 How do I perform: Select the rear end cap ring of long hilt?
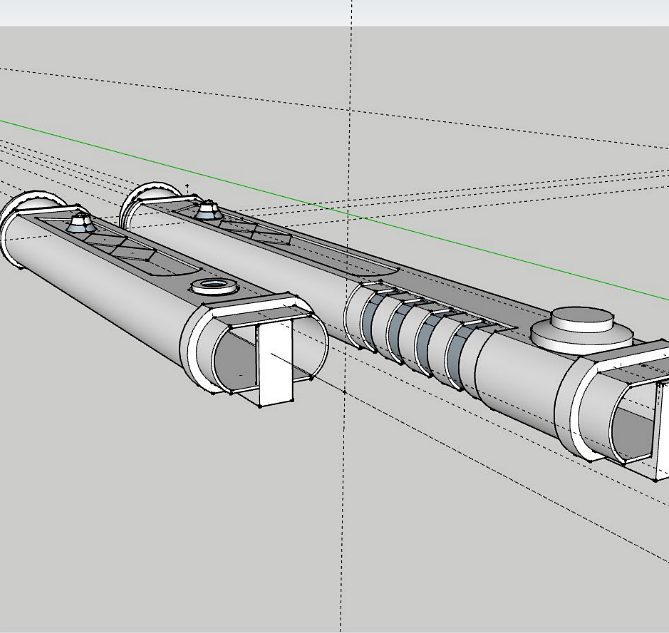[140, 195]
